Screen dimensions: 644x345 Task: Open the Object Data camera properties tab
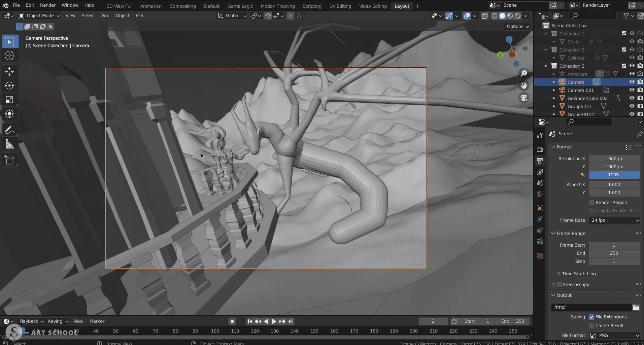[540, 242]
